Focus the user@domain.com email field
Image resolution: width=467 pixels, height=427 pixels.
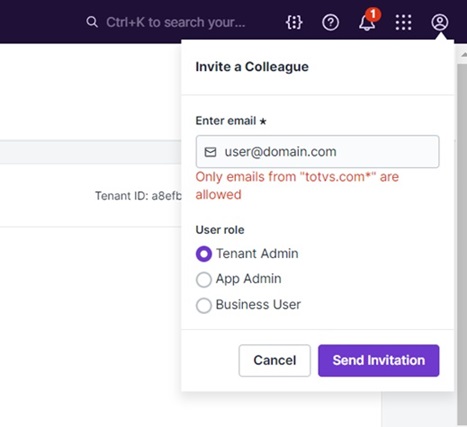click(x=317, y=152)
